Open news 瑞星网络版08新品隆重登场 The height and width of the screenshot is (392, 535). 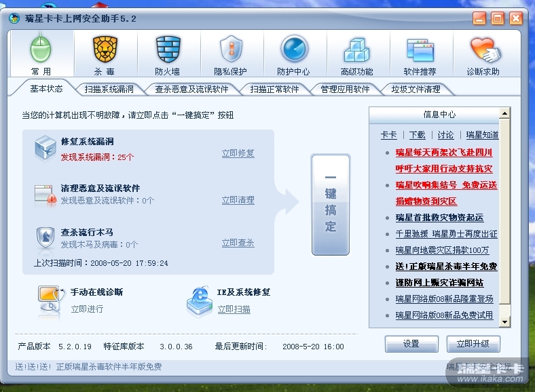[x=444, y=299]
